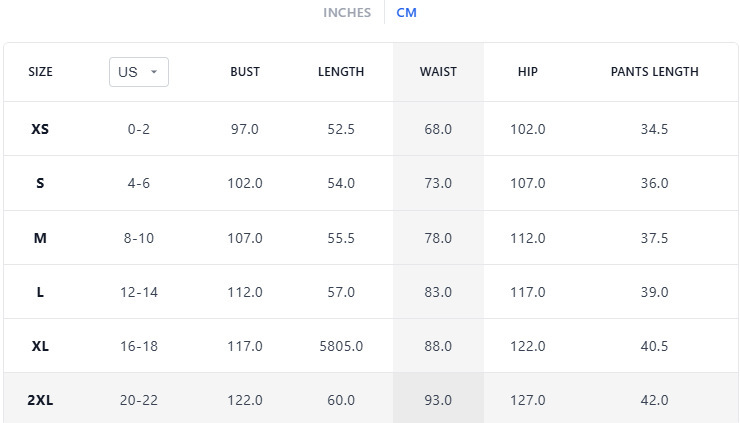
Task: Switch units to INCHES
Action: [346, 13]
